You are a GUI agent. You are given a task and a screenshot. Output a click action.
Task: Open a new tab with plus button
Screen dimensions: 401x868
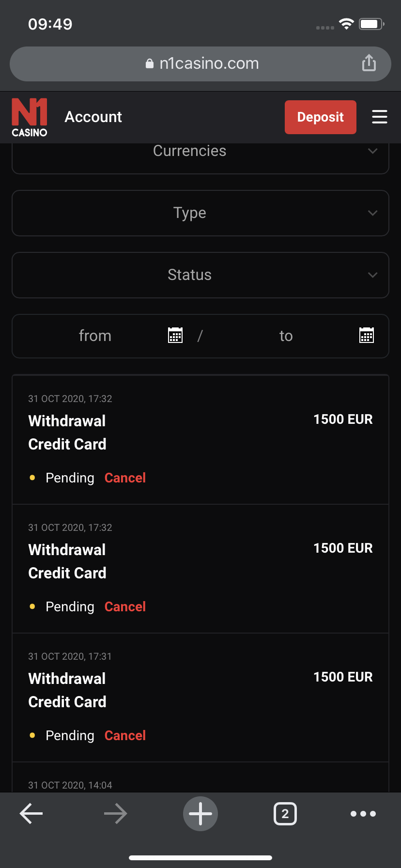pyautogui.click(x=200, y=814)
